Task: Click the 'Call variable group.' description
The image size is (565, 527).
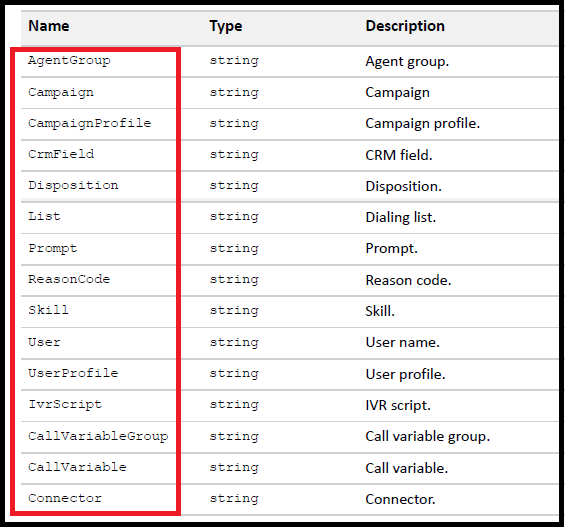Action: pyautogui.click(x=428, y=437)
